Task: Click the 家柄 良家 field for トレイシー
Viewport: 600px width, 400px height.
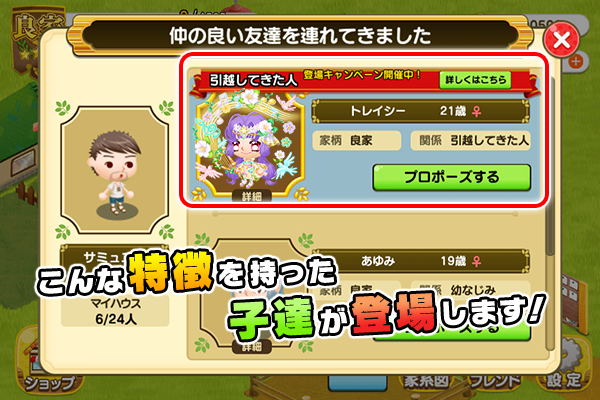Action: point(357,141)
